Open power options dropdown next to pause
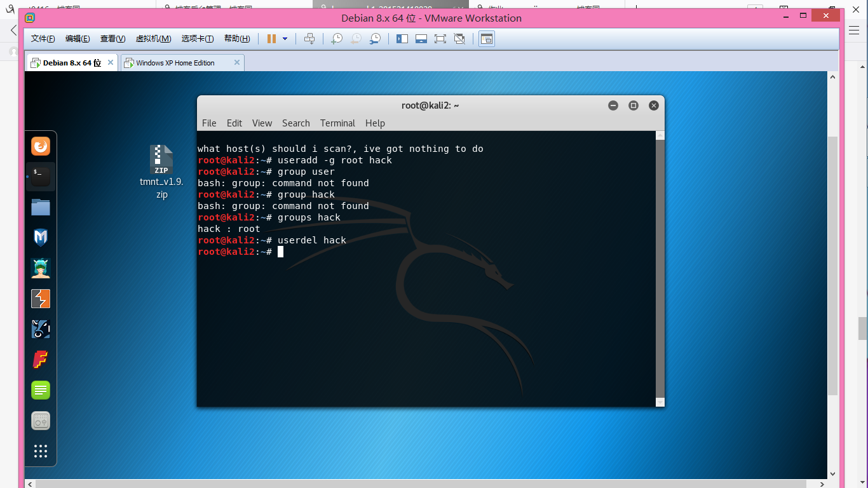The image size is (868, 488). pyautogui.click(x=285, y=39)
